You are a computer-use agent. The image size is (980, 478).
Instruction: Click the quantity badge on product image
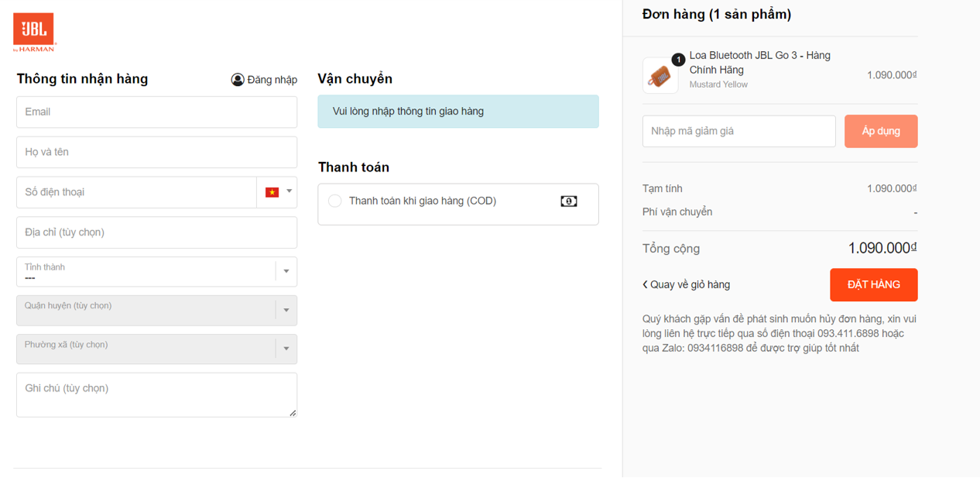[678, 60]
